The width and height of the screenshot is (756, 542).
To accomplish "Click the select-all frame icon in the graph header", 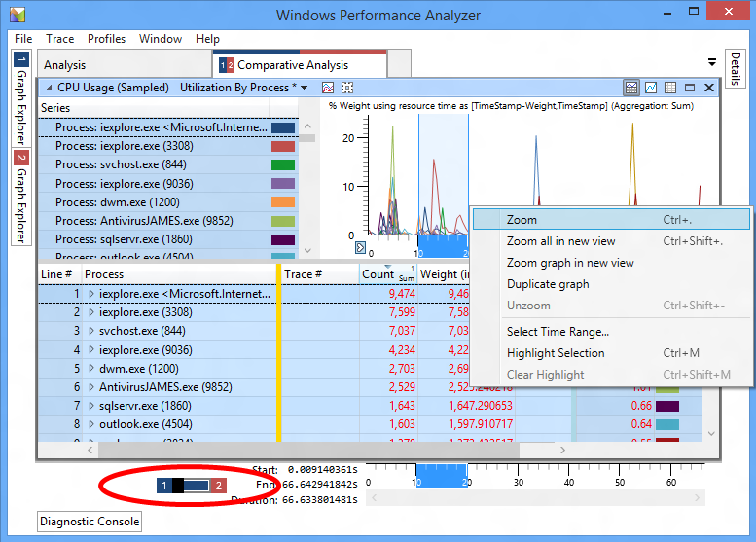I will 347,88.
